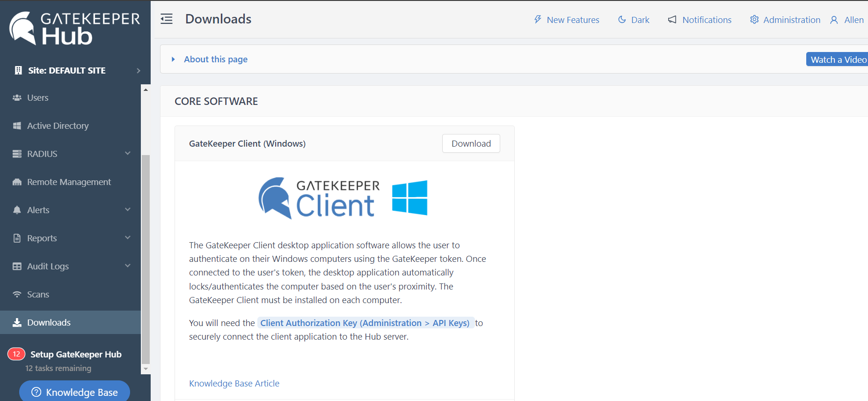868x401 pixels.
Task: Toggle Dark mode theme
Action: pyautogui.click(x=634, y=20)
